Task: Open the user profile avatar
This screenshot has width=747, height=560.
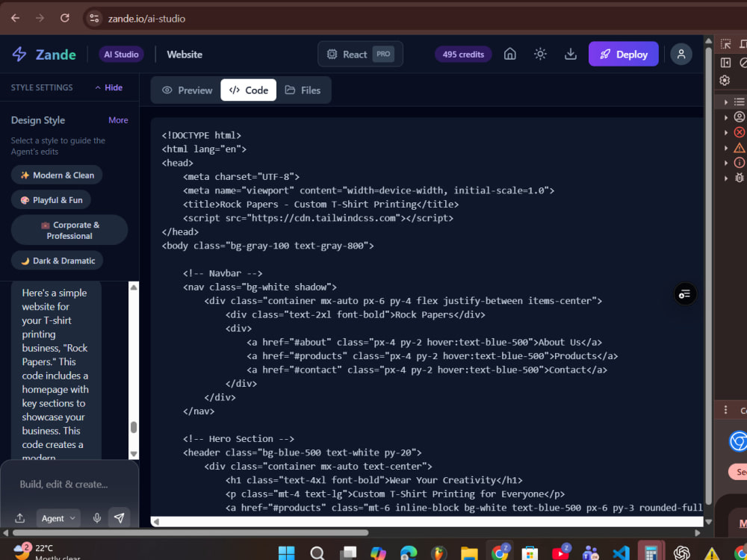Action: tap(681, 54)
